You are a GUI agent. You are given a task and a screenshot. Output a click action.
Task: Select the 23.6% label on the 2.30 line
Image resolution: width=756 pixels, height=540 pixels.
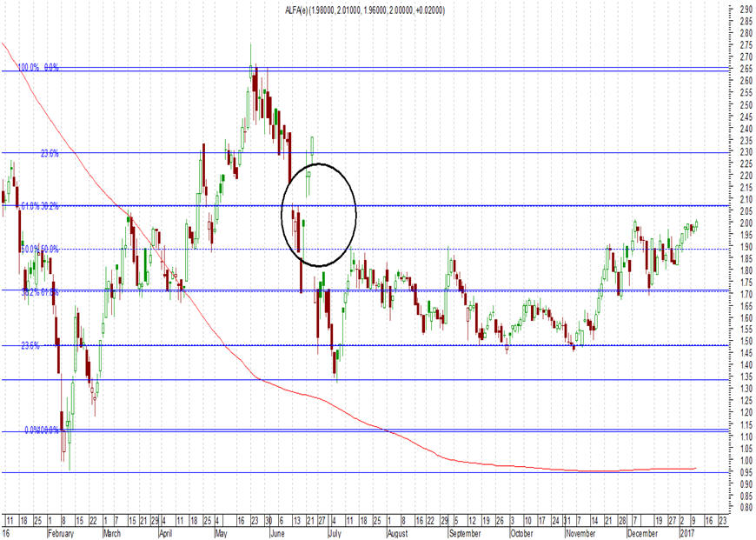point(50,153)
